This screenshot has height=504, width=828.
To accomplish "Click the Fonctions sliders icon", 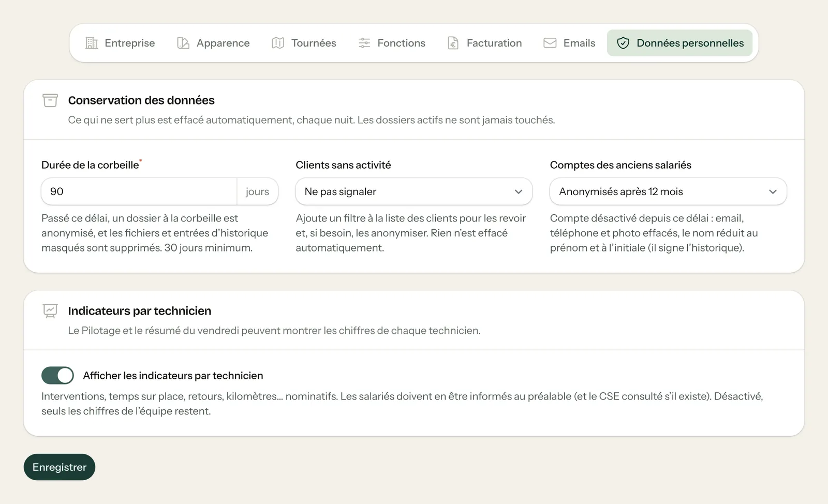I will point(364,43).
